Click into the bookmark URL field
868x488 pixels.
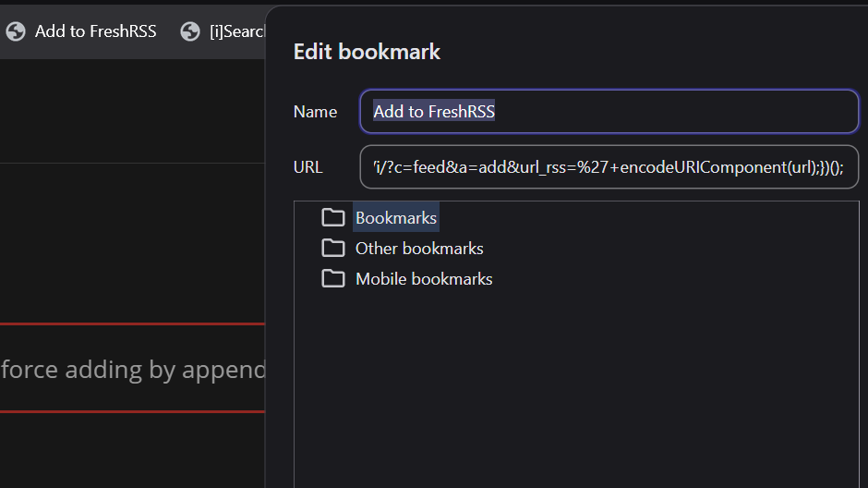609,166
